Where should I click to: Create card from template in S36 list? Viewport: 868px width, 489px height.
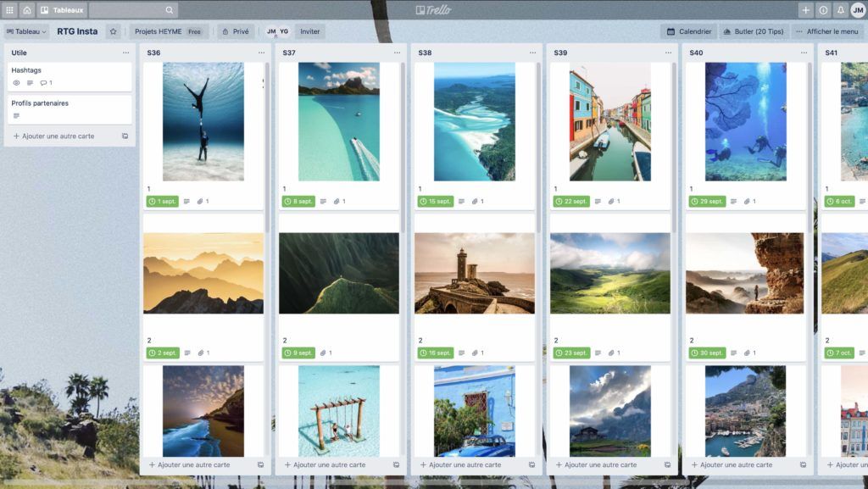pyautogui.click(x=261, y=465)
